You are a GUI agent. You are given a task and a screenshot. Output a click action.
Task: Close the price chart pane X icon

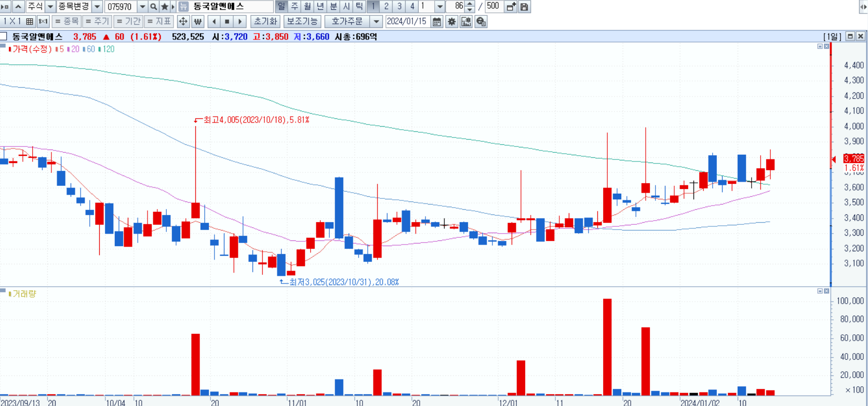point(826,46)
